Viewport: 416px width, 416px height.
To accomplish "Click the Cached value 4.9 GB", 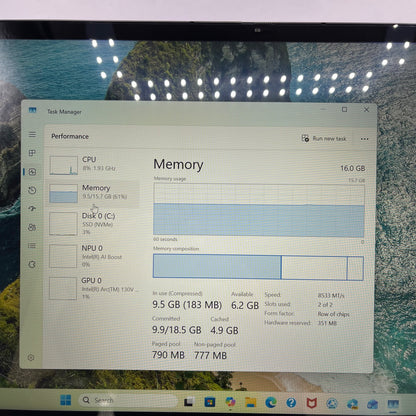I will (224, 330).
